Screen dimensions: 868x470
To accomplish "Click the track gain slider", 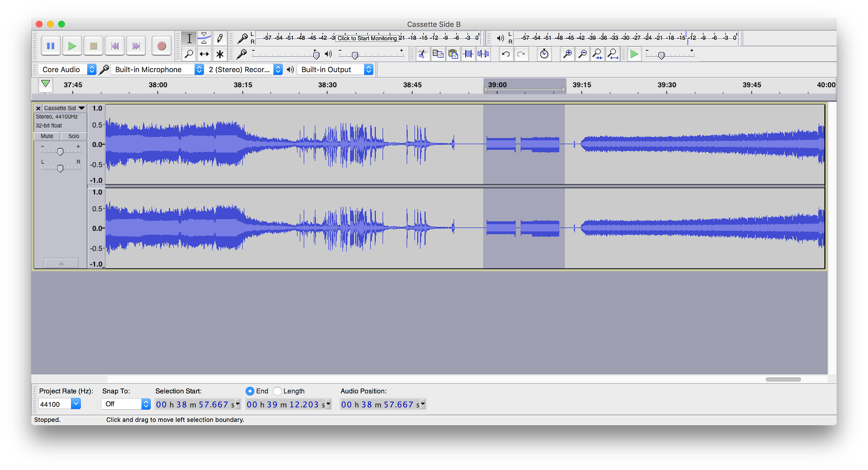I will coord(60,151).
